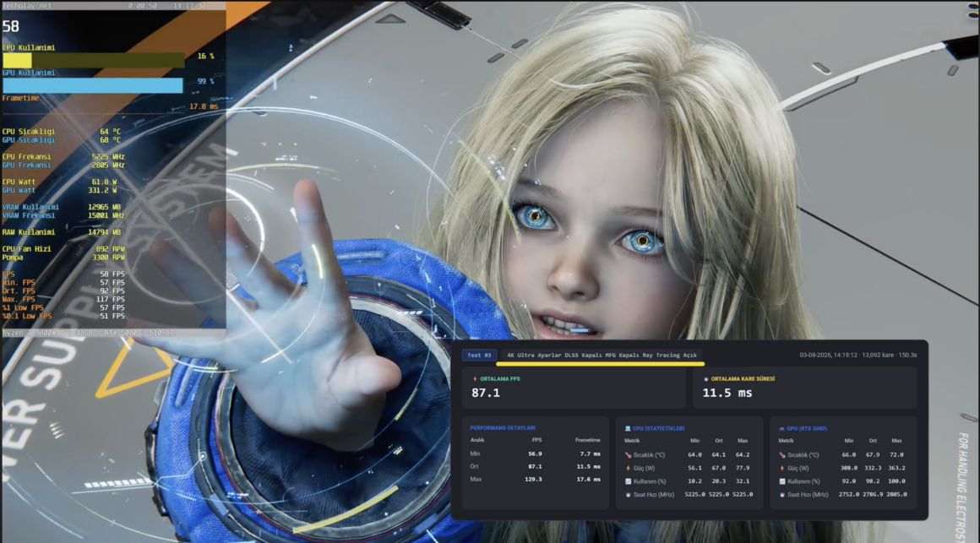This screenshot has width=980, height=543.
Task: Click the 17.8 ms frametime value
Action: tap(204, 107)
